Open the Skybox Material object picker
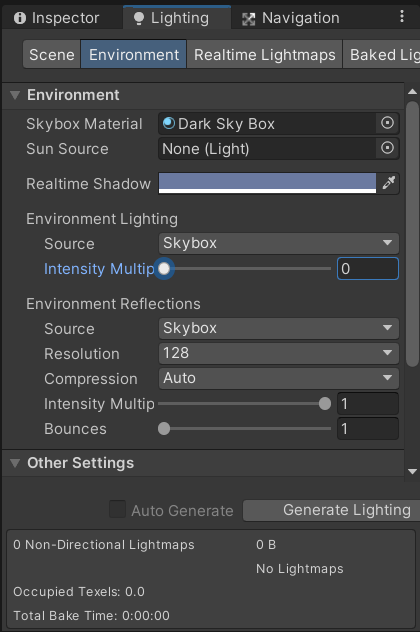Viewport: 420px width, 632px height. 387,123
